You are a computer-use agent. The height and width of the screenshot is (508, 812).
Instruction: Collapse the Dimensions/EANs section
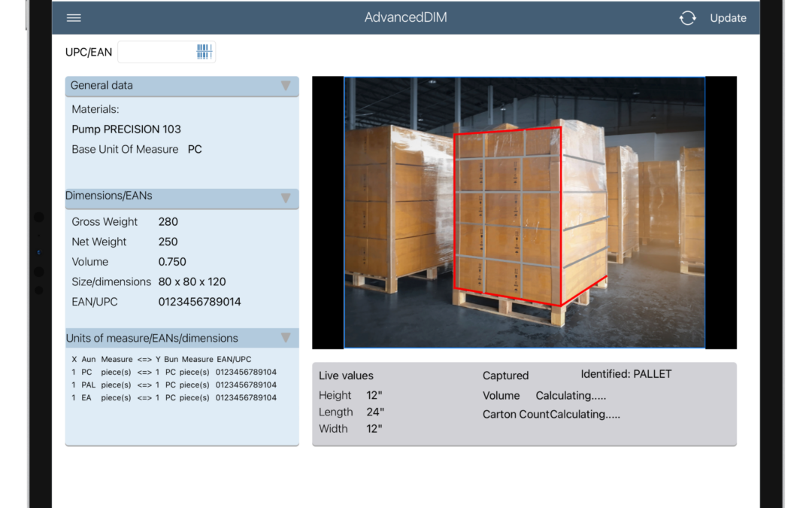[x=286, y=198]
